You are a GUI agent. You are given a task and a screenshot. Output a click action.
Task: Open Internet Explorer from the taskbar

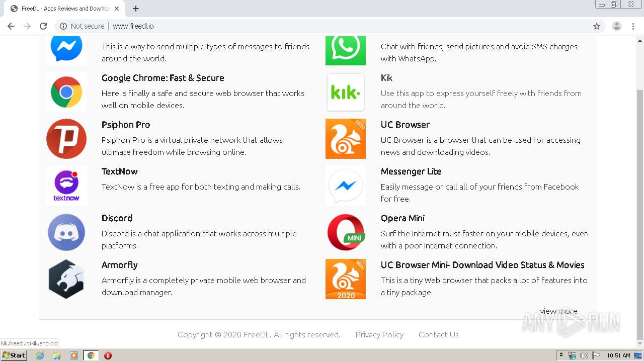(x=40, y=355)
